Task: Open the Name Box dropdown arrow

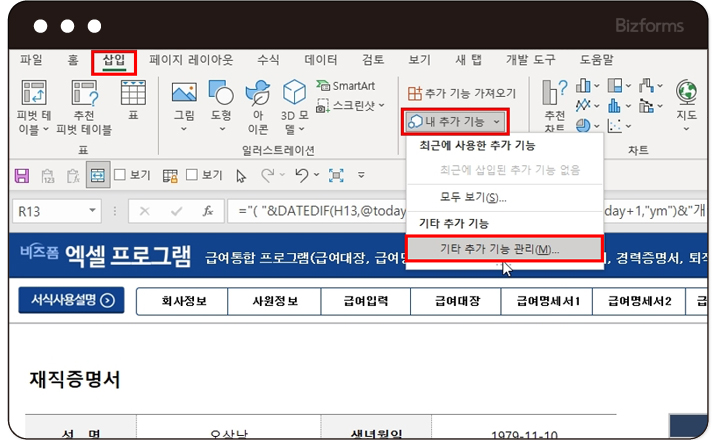Action: click(93, 211)
